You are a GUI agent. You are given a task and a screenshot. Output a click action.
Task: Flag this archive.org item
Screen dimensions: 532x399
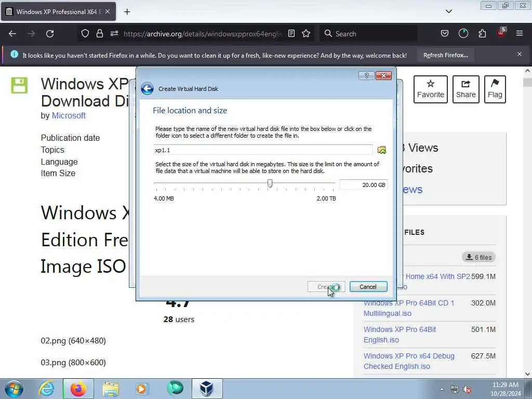495,89
